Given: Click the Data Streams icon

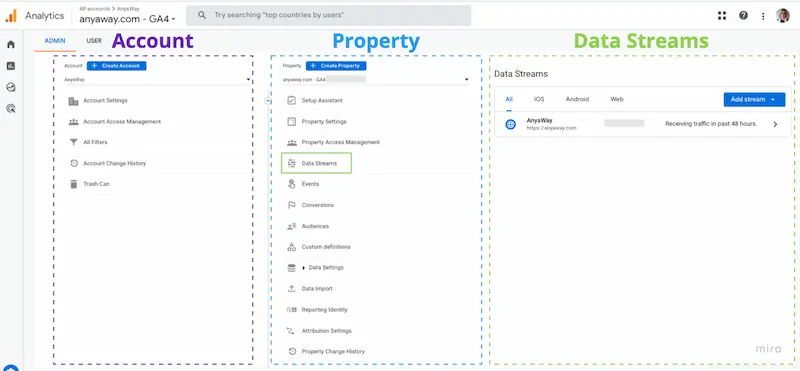Looking at the screenshot, I should 292,163.
